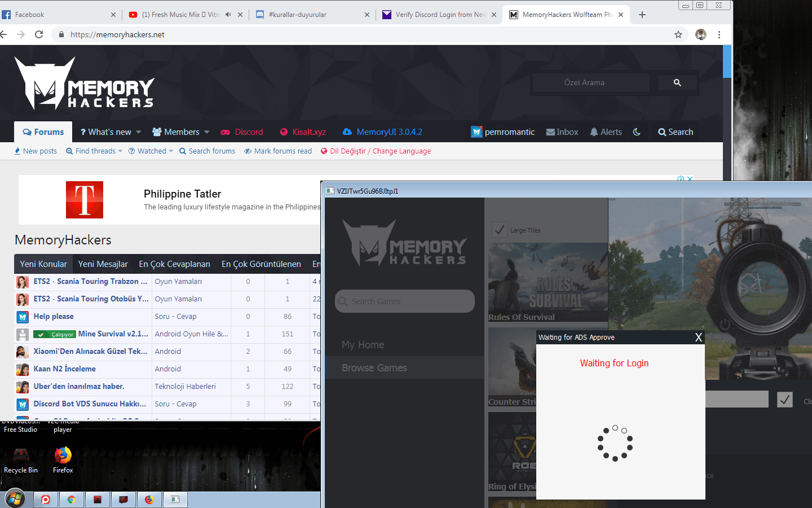Open a new Chrome tab with plus
The height and width of the screenshot is (508, 812).
pyautogui.click(x=642, y=15)
